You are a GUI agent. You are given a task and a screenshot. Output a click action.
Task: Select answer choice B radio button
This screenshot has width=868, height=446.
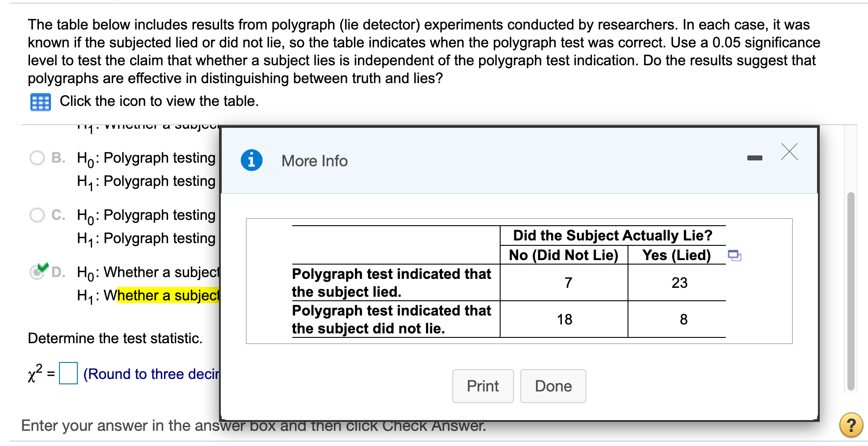(x=38, y=157)
